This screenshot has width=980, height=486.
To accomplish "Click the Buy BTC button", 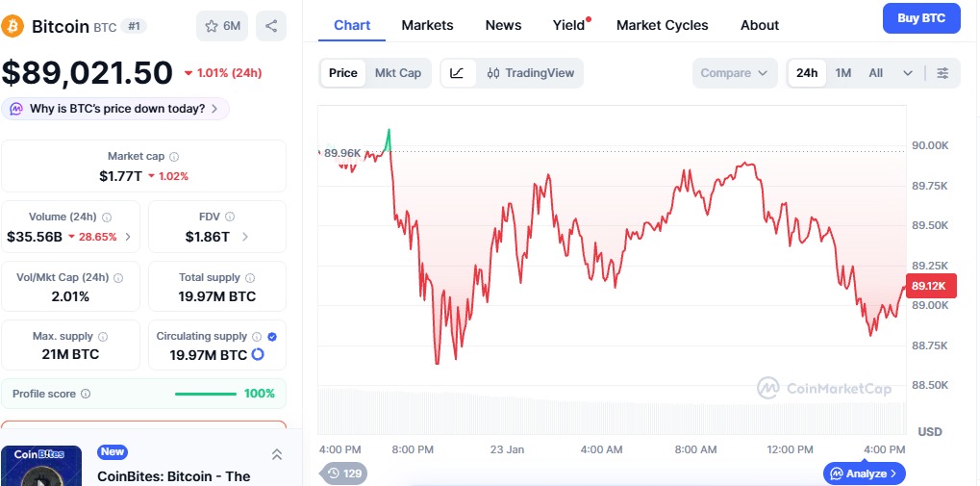I will pos(920,18).
